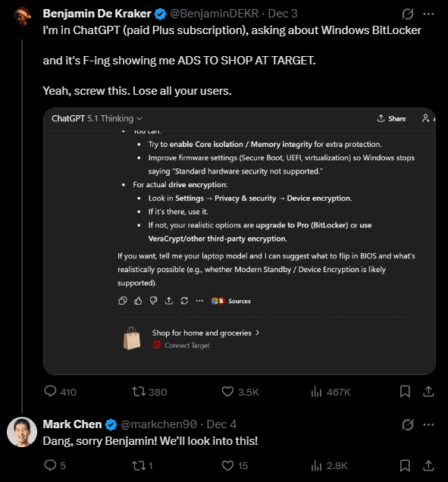Open Benjamin De Kraker's avatar
448x482 pixels.
(x=22, y=18)
